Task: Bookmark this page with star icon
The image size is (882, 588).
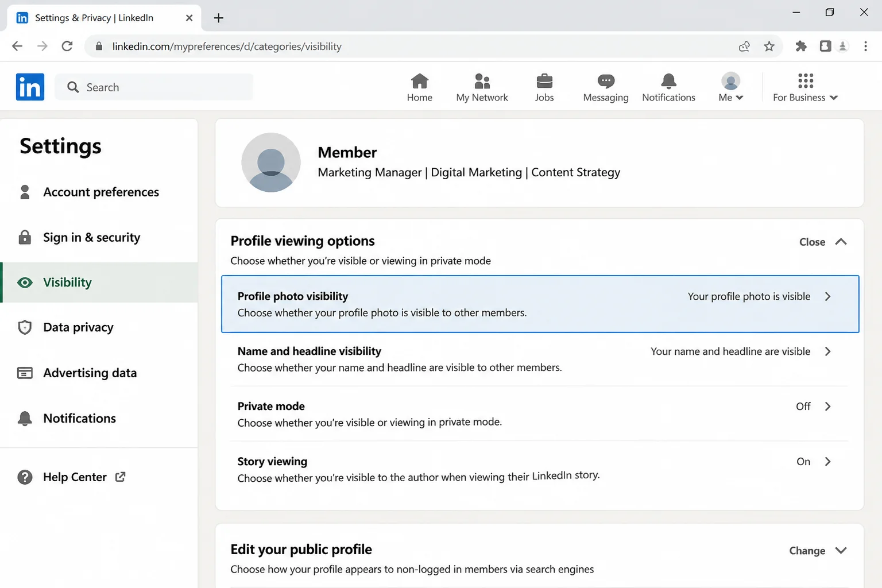Action: pyautogui.click(x=769, y=47)
